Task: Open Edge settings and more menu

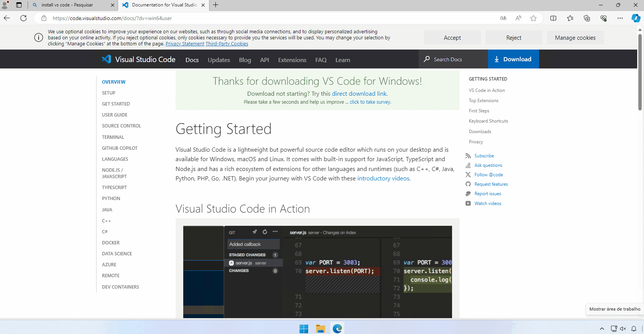Action: pos(620,18)
